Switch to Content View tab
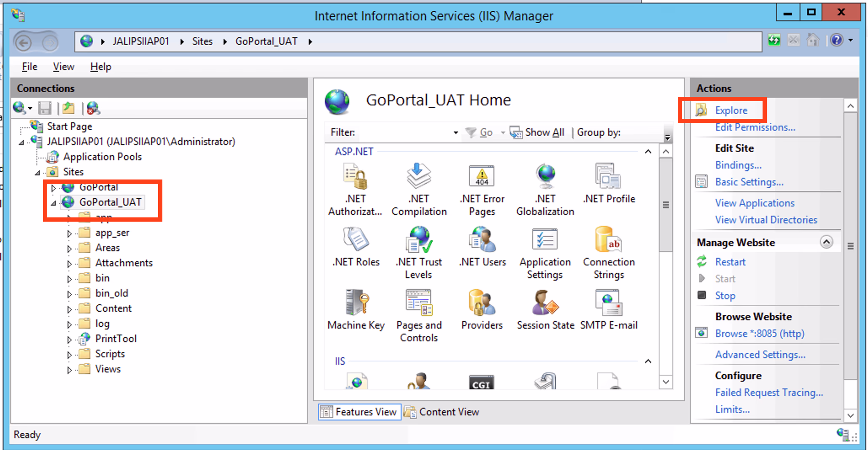 442,412
